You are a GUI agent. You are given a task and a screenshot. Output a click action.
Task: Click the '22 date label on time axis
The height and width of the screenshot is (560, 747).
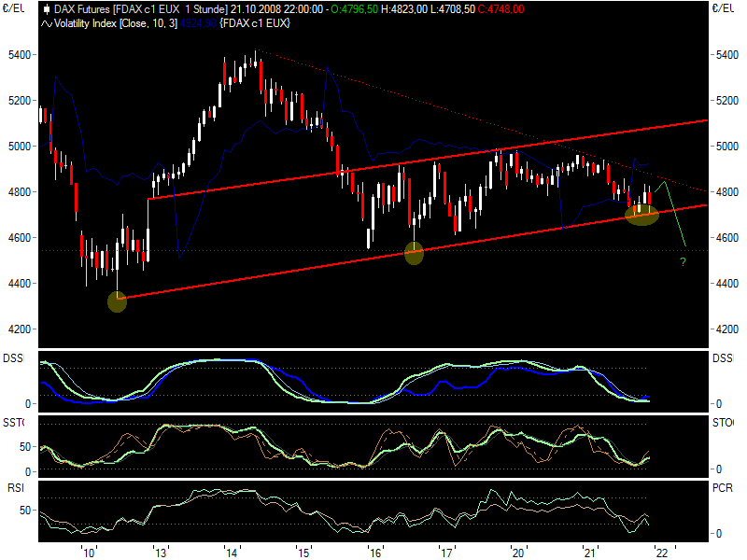pyautogui.click(x=661, y=553)
